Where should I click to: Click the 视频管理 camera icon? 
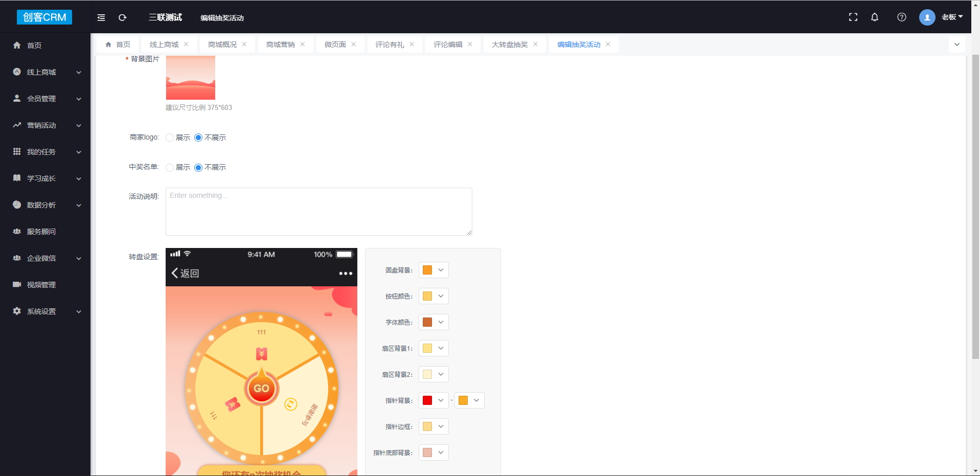click(x=17, y=284)
